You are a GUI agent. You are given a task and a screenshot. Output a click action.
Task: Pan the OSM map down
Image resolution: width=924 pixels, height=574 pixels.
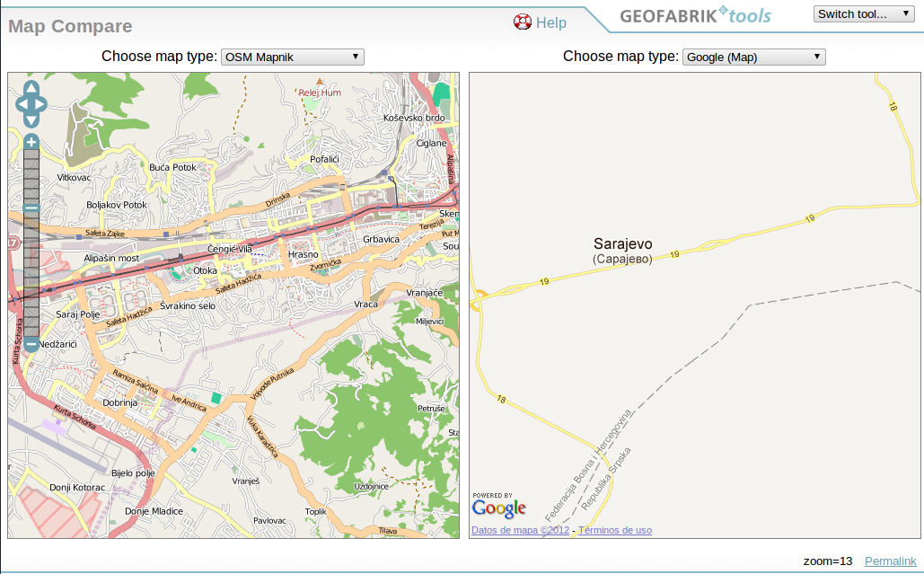31,119
